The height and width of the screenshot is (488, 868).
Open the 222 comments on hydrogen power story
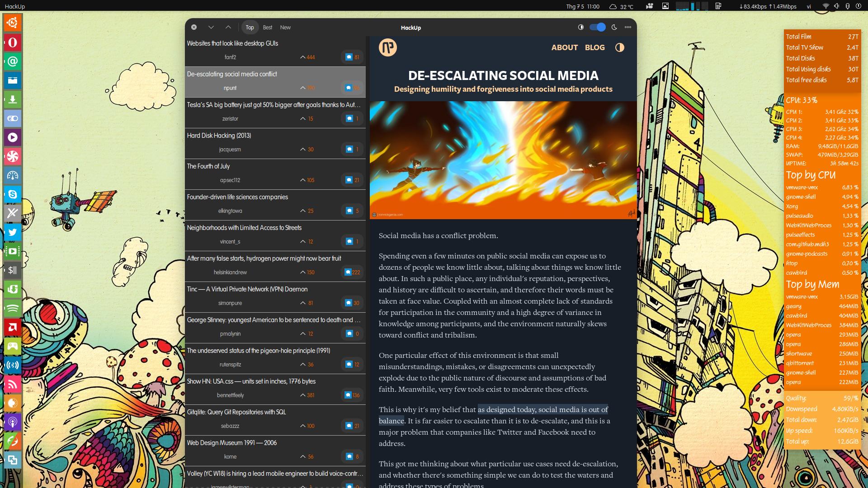(352, 272)
